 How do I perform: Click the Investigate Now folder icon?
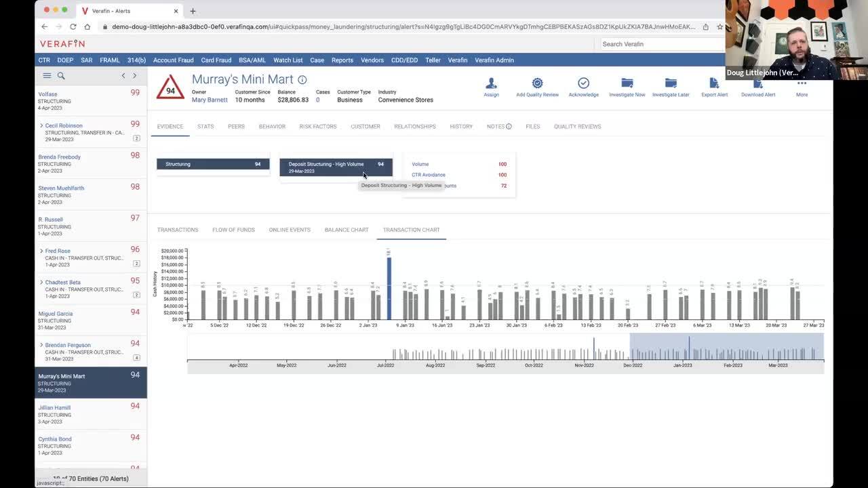pos(627,83)
